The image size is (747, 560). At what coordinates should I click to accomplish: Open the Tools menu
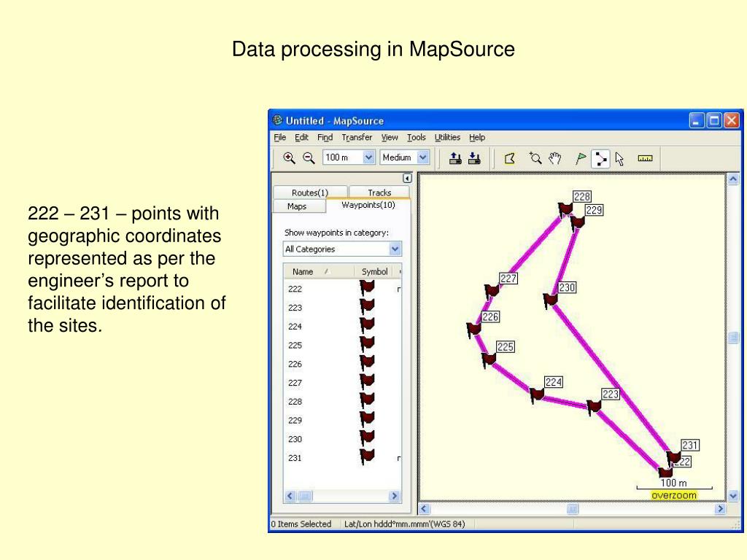(416, 137)
